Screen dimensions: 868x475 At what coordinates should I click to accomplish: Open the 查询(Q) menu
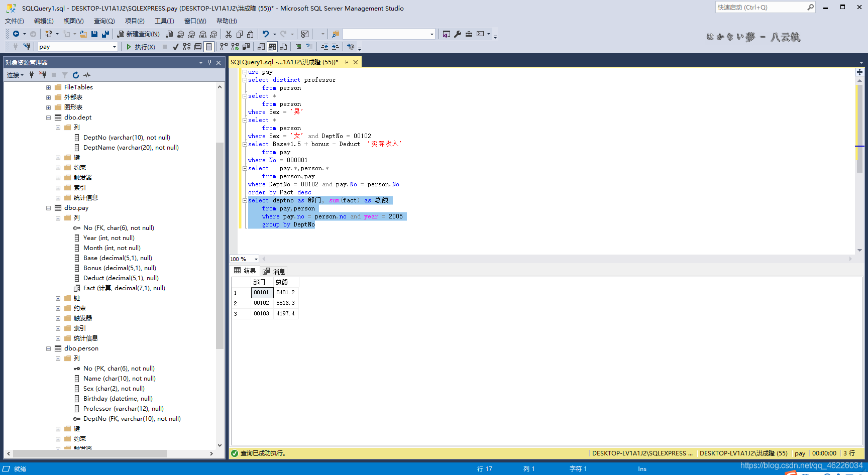(x=104, y=21)
